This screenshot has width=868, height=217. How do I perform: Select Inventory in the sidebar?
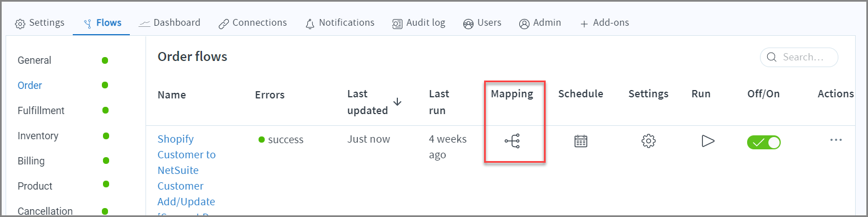(38, 136)
